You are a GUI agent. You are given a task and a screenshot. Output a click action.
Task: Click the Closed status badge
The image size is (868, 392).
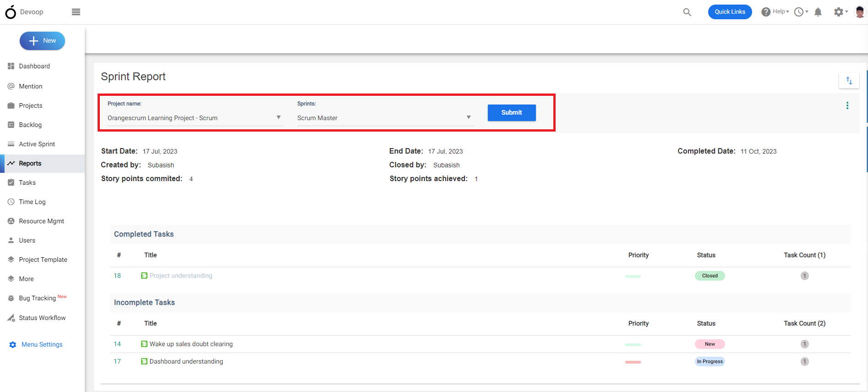click(710, 276)
